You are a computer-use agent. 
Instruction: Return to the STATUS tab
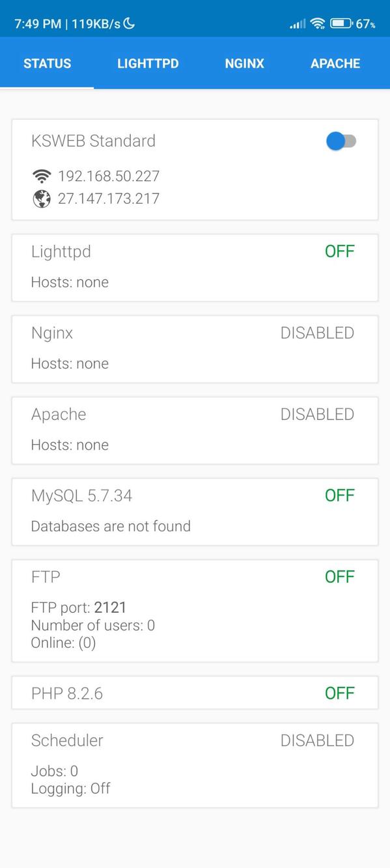click(47, 63)
